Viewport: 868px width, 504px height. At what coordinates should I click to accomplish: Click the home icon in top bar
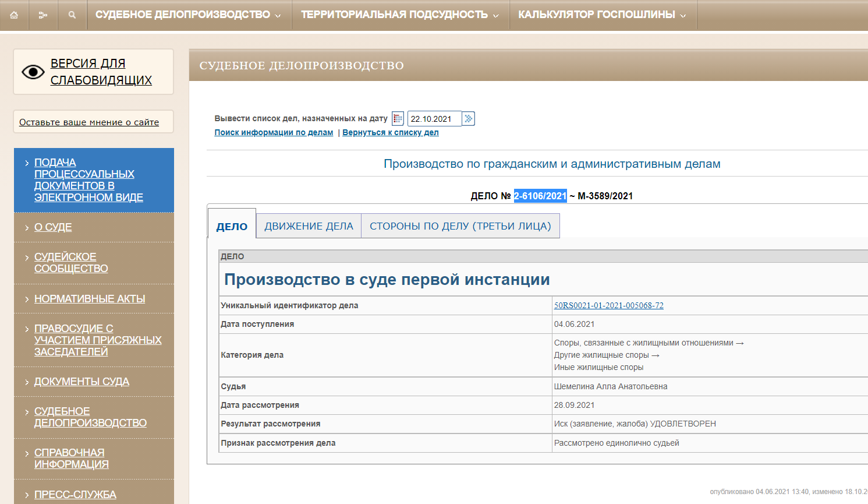pos(14,15)
